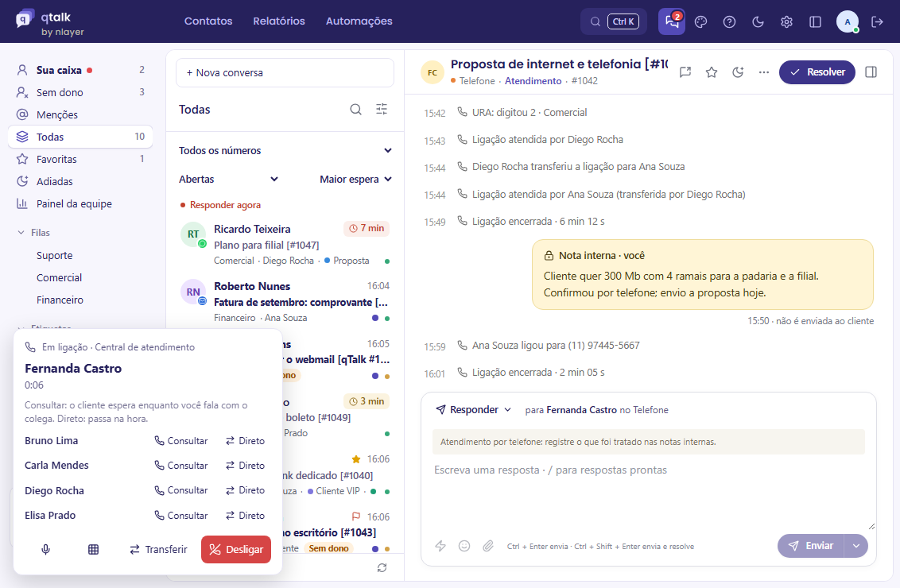Click the qtalk logo
Screen dimensions: 900x588
(51, 22)
